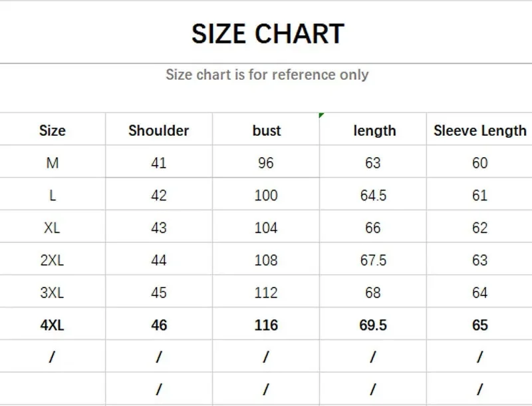532x406 pixels.
Task: Click the sleeve length value 65
Action: (479, 325)
